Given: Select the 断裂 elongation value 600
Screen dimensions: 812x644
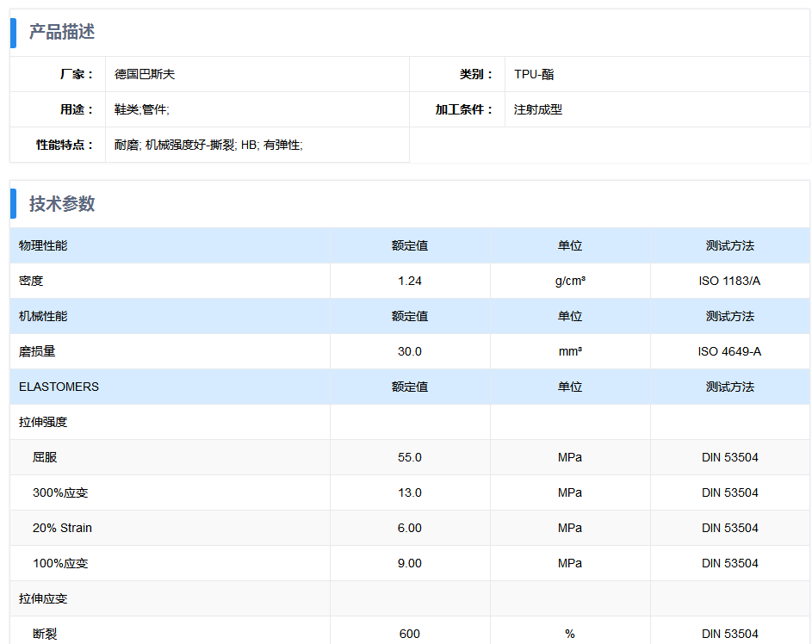Looking at the screenshot, I should point(410,635).
